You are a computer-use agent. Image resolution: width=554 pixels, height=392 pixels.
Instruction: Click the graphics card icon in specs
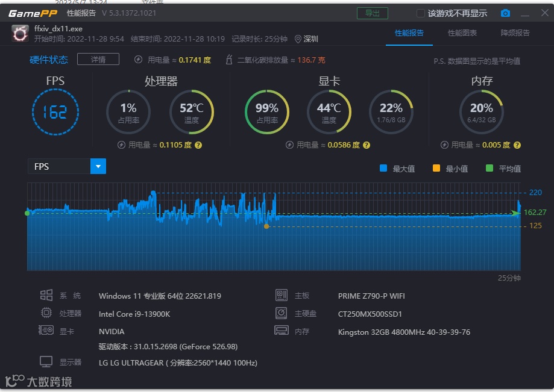46,330
